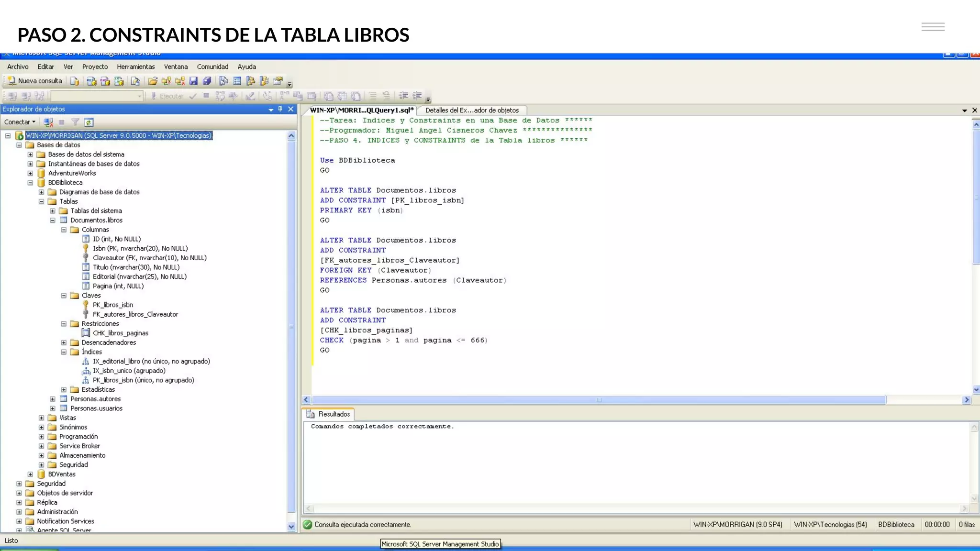Image resolution: width=980 pixels, height=551 pixels.
Task: Click the increase indent icon in SQL toolbar
Action: (417, 96)
